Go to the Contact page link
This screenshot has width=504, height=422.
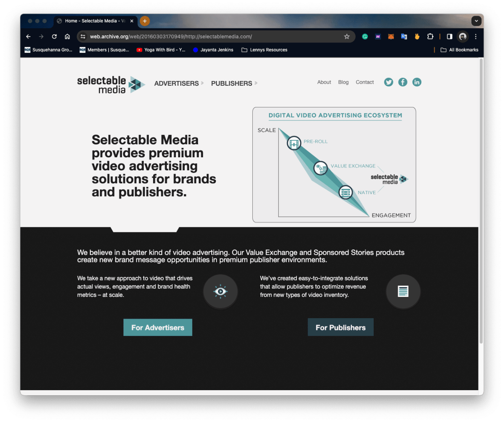coord(365,82)
